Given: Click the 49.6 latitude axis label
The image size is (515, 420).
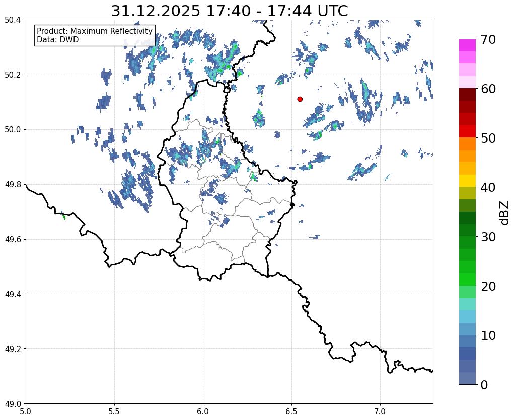Looking at the screenshot, I should click(x=13, y=239).
